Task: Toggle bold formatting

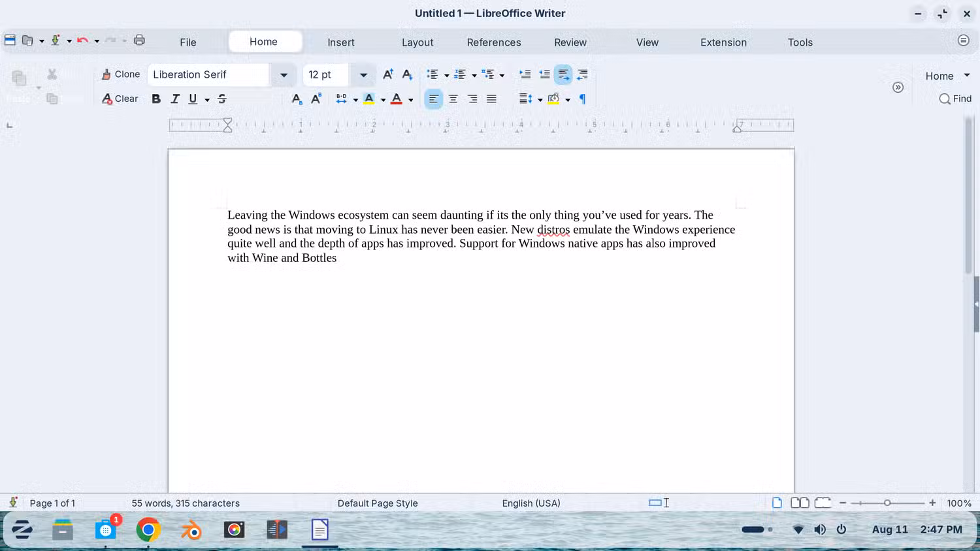Action: (156, 99)
